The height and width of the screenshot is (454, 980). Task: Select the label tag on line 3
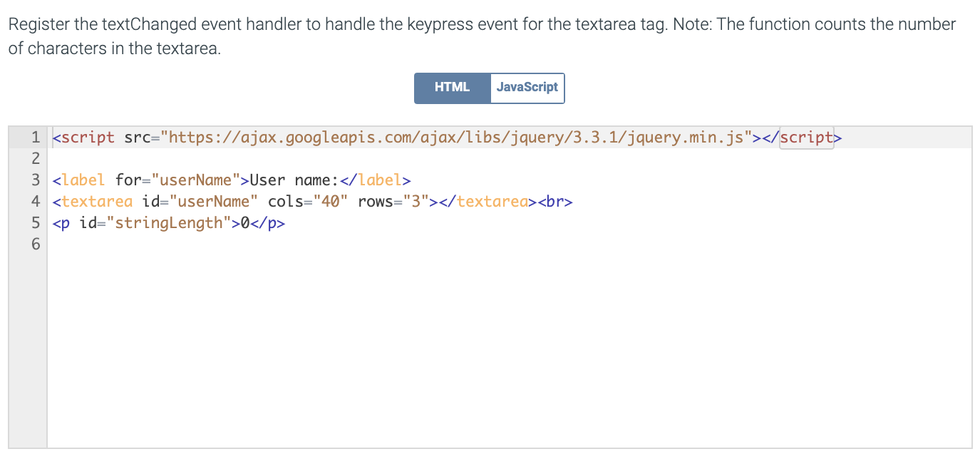coord(81,180)
